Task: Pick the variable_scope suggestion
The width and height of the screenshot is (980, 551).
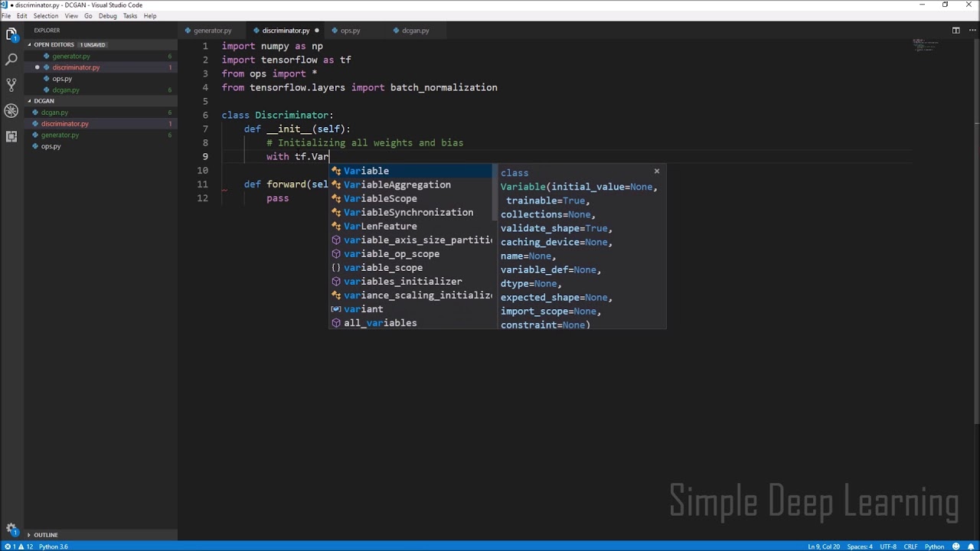Action: coord(411,268)
